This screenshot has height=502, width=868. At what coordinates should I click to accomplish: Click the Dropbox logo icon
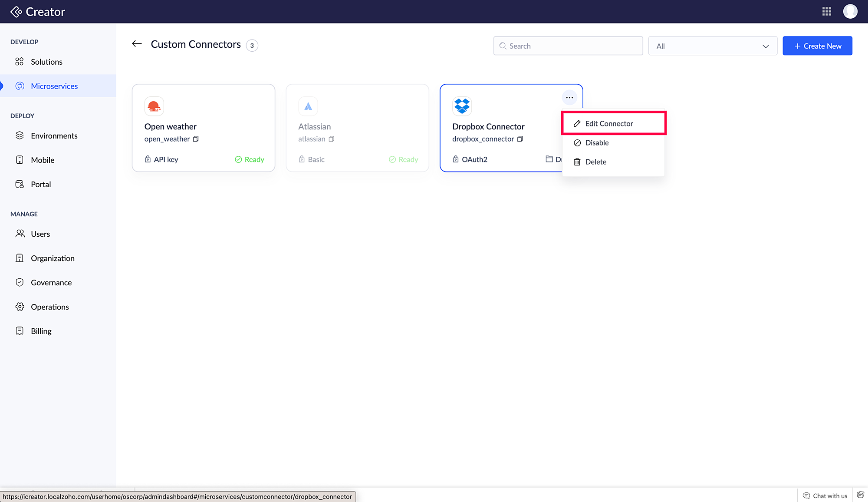(x=462, y=106)
